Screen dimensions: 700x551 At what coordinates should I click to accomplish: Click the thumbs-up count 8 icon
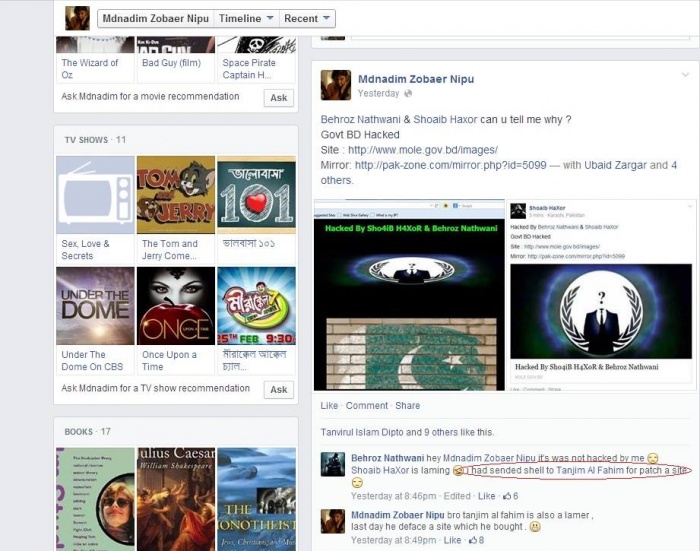point(477,540)
